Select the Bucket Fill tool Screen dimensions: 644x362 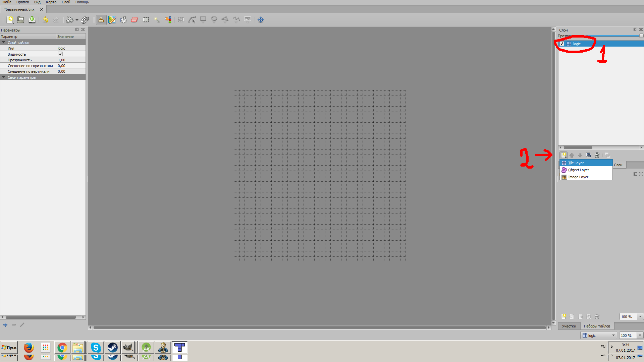pos(123,20)
